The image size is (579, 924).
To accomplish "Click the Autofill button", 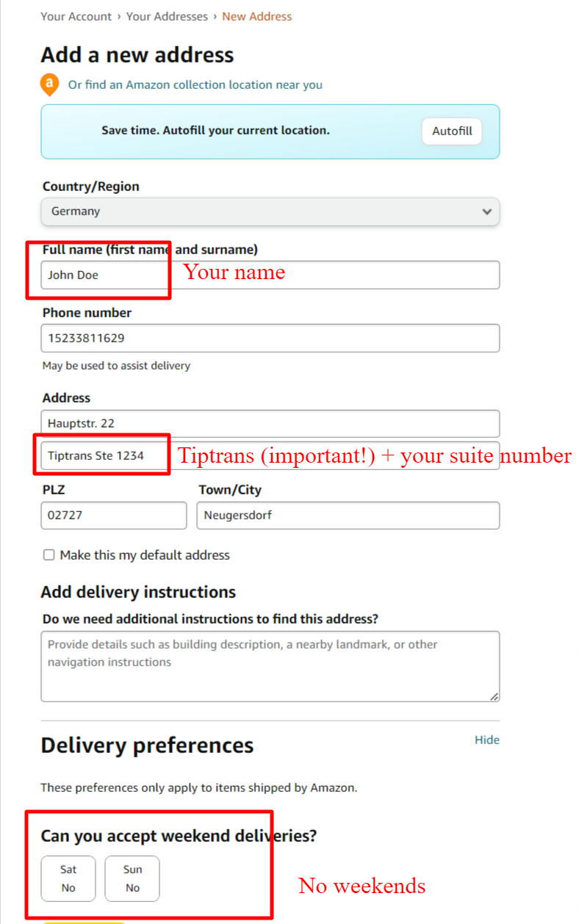I will (x=452, y=131).
